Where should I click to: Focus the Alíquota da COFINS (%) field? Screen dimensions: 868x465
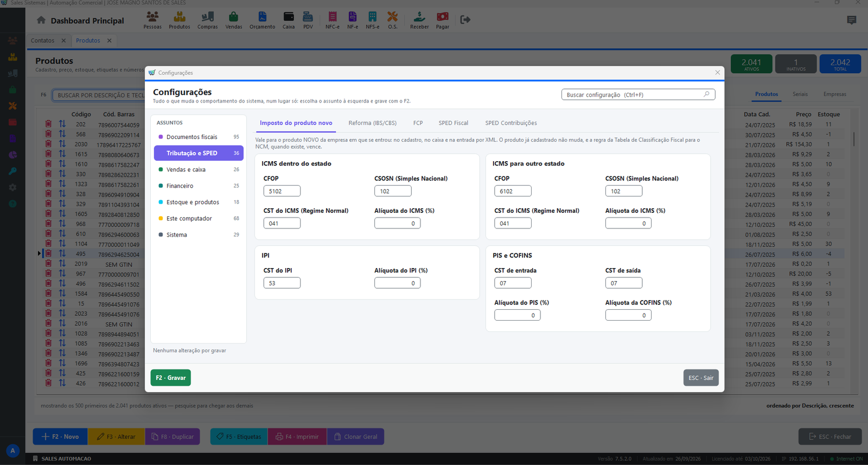click(x=628, y=315)
